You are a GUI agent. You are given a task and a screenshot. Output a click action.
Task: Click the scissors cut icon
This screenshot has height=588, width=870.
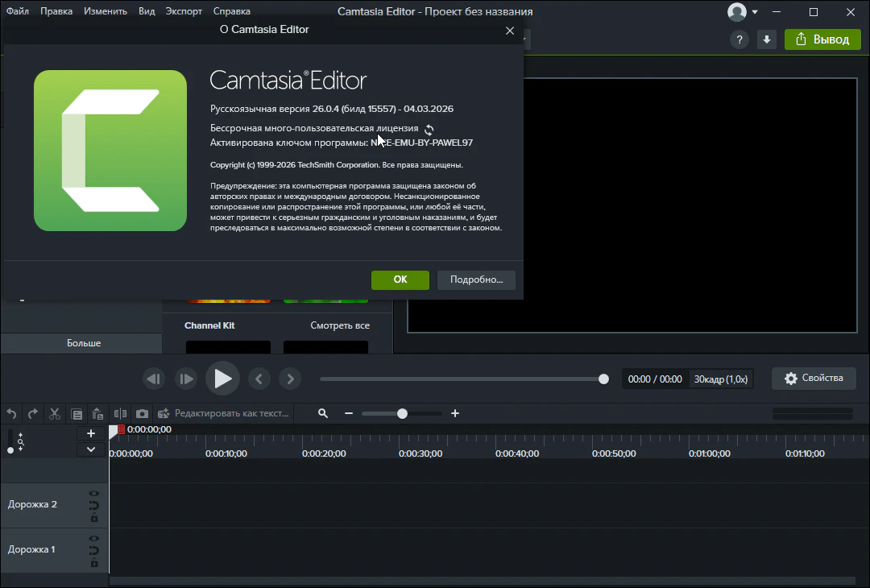[x=55, y=413]
